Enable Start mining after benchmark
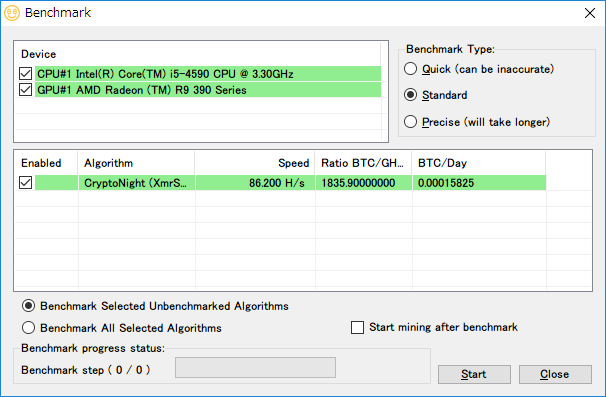 (357, 327)
